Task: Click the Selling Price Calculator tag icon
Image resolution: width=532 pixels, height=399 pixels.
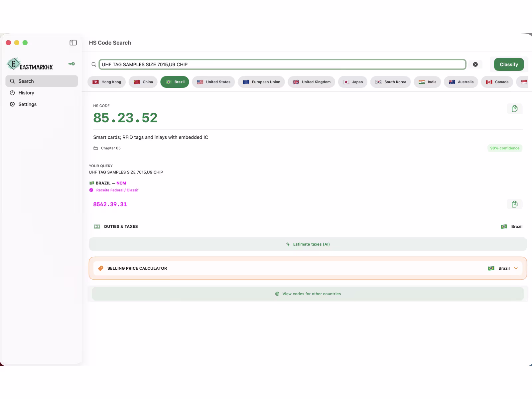Action: pyautogui.click(x=101, y=268)
